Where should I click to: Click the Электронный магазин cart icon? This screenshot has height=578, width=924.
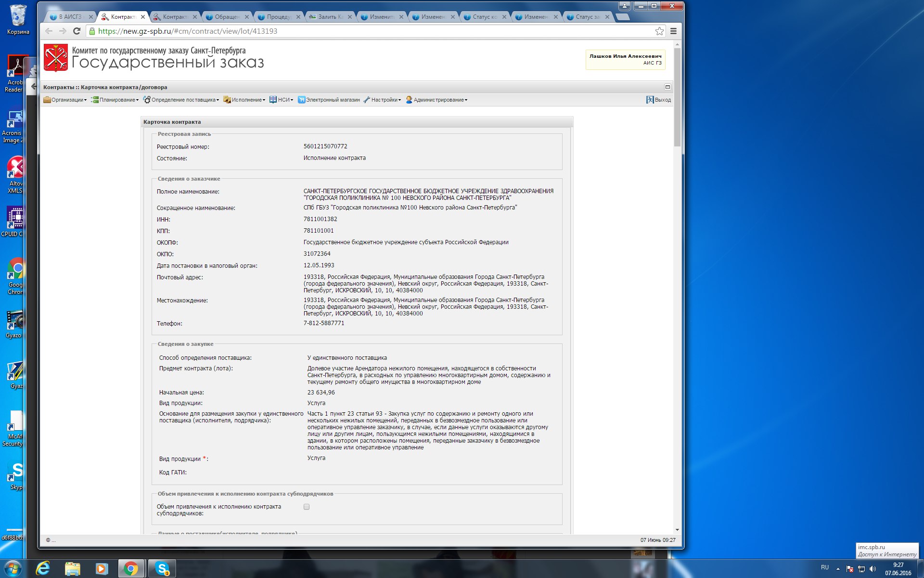[x=301, y=100]
